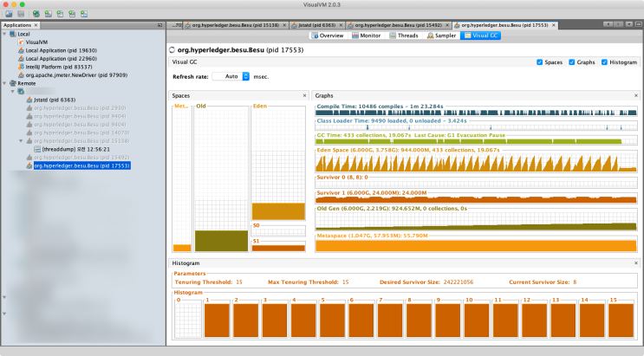This screenshot has width=644, height=356.
Task: Click the Desired Survivor Size value 242221056
Action: tap(459, 282)
